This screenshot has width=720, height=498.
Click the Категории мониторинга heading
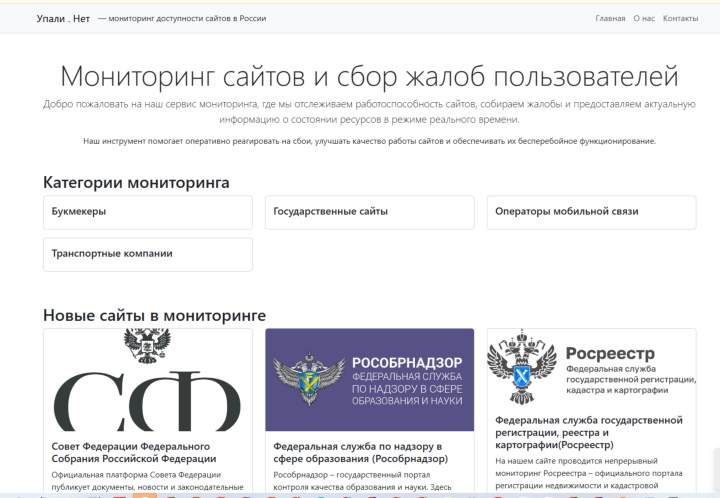coord(136,183)
